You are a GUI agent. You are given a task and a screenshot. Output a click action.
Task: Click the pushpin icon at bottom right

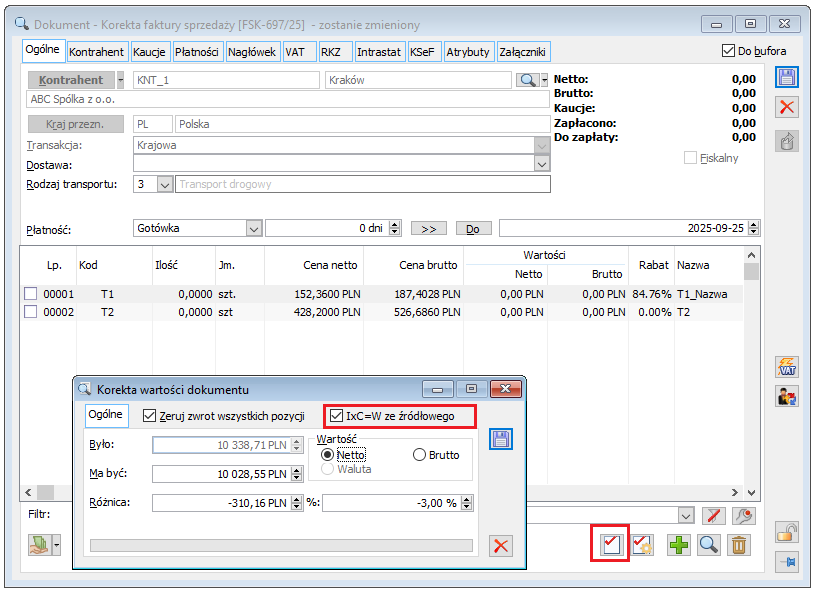pyautogui.click(x=787, y=562)
